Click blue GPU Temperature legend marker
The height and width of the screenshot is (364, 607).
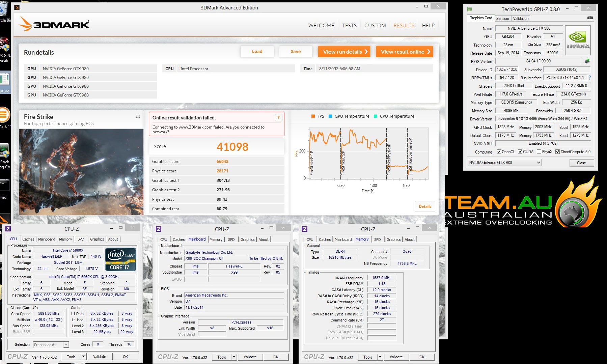(330, 116)
